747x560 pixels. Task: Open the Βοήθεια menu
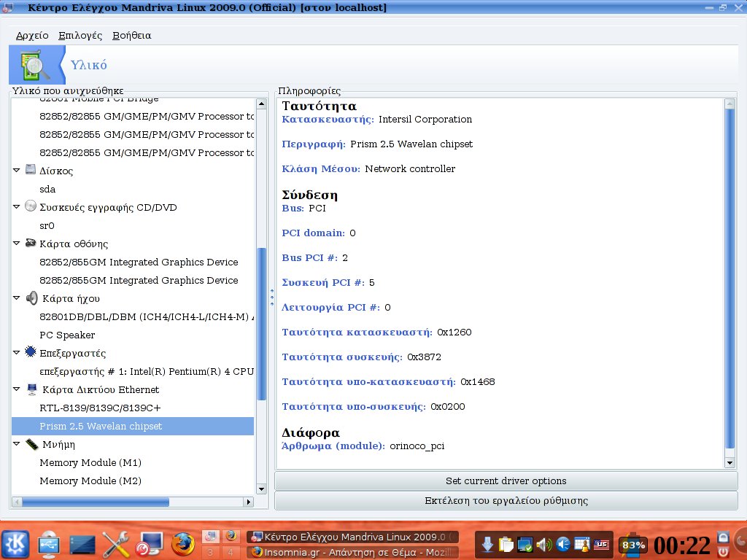tap(131, 36)
